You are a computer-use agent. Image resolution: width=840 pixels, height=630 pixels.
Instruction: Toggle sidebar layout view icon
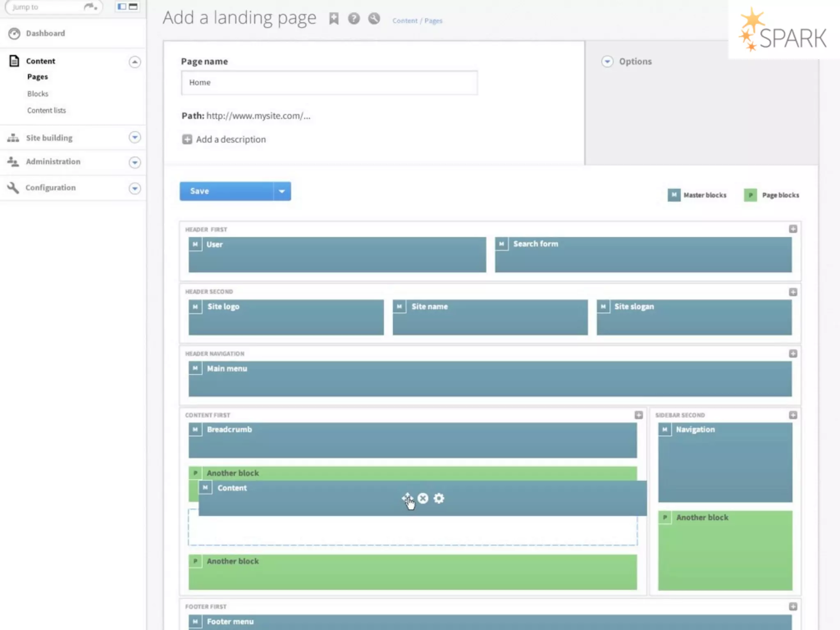click(122, 7)
